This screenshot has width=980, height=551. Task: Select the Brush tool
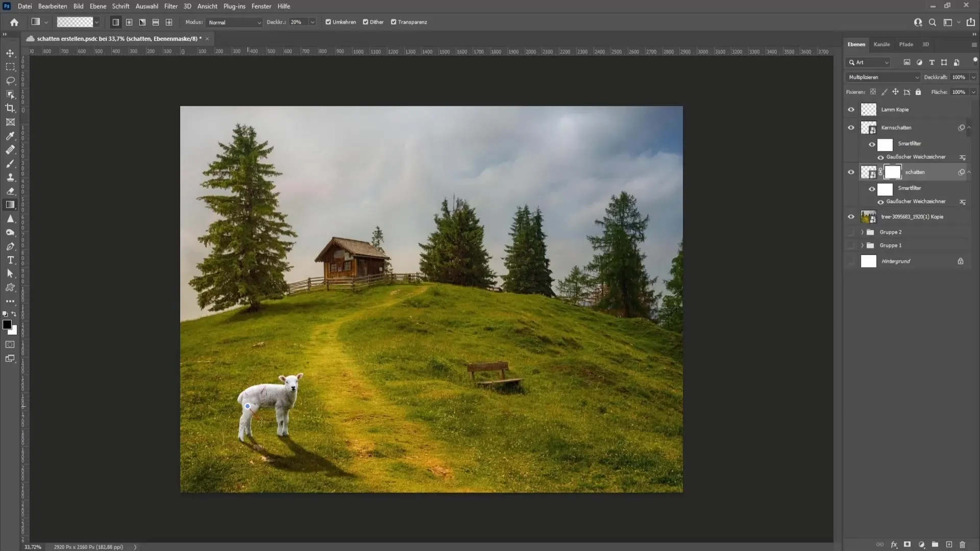[x=9, y=163]
